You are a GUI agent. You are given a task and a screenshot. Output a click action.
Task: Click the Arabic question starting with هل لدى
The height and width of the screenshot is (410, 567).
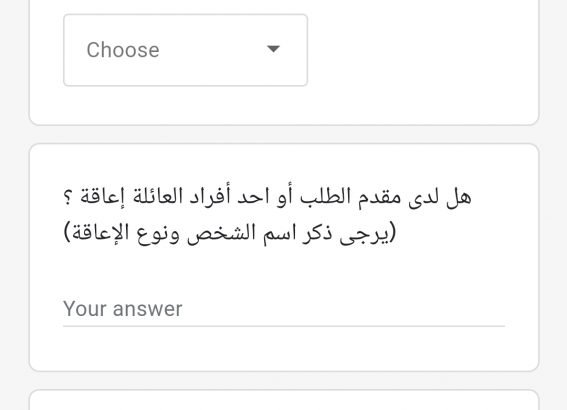(268, 198)
